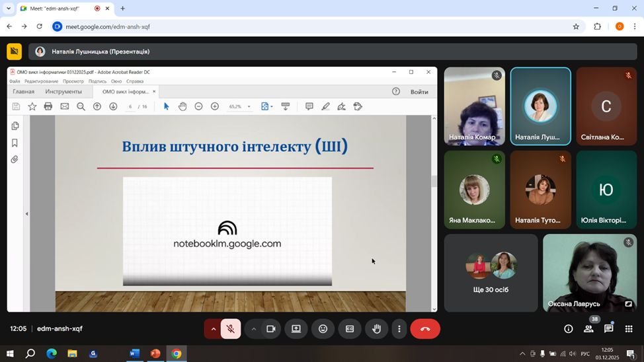Open the in-call chat panel
Image resolution: width=644 pixels, height=362 pixels.
(x=608, y=329)
